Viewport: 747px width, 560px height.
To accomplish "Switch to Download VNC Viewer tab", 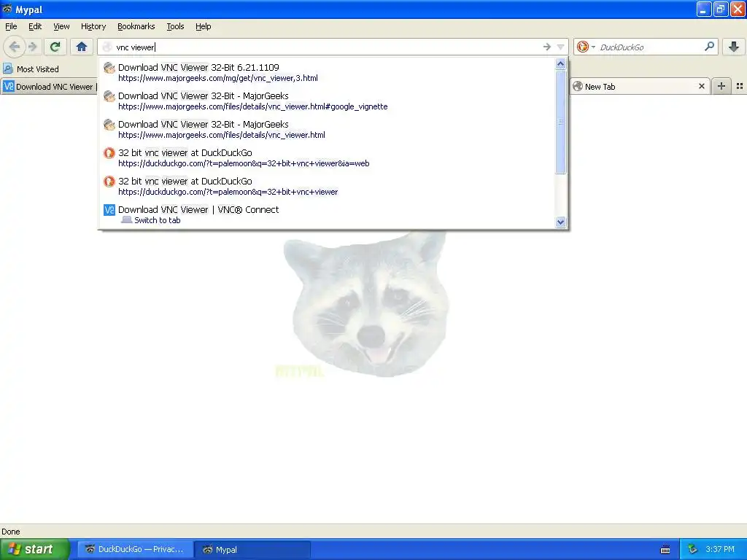I will [x=49, y=87].
